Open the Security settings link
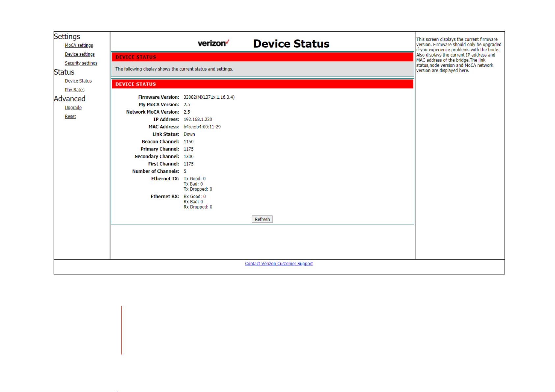Image resolution: width=555 pixels, height=392 pixels. (81, 63)
